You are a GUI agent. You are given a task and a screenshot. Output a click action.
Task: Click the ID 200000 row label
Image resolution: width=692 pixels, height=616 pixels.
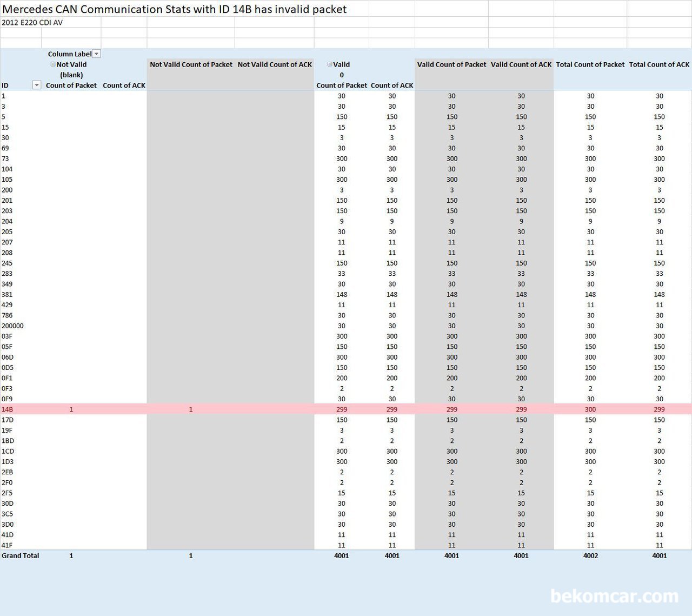[12, 326]
